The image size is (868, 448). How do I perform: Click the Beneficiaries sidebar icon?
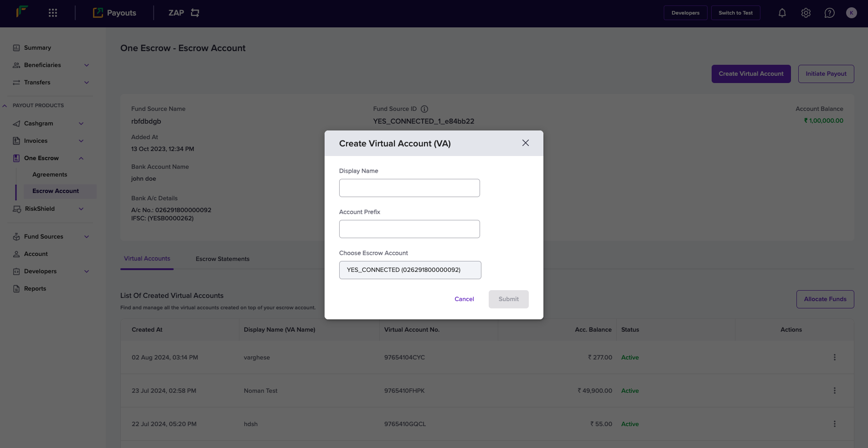coord(16,65)
